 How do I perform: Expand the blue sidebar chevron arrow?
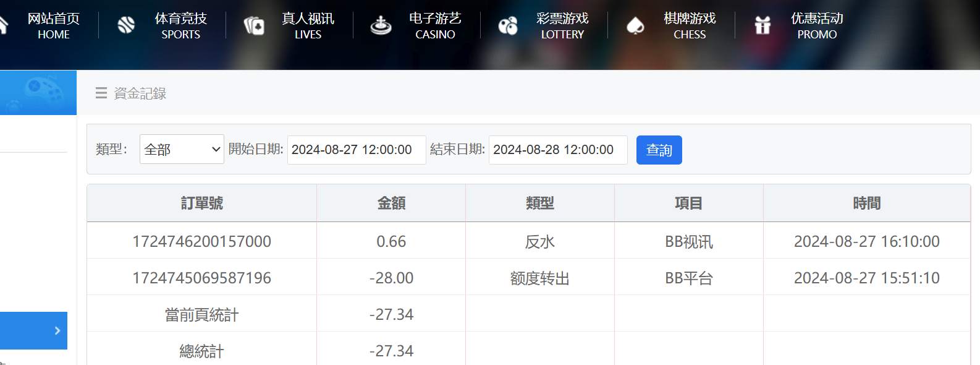click(57, 330)
